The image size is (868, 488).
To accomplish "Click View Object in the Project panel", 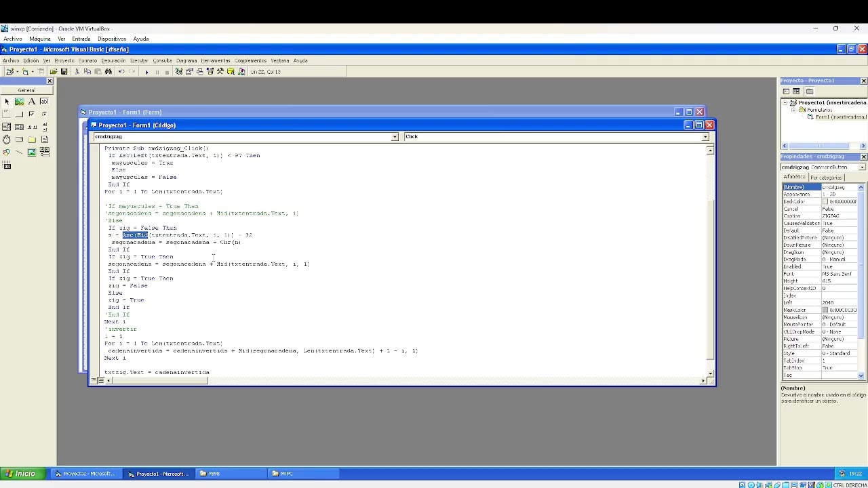I will pos(797,91).
